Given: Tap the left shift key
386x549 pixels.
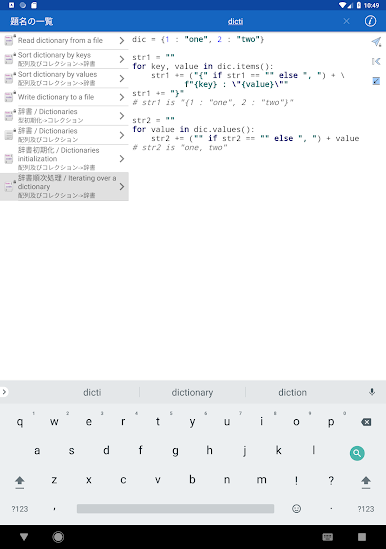Looking at the screenshot, I should point(20,481).
